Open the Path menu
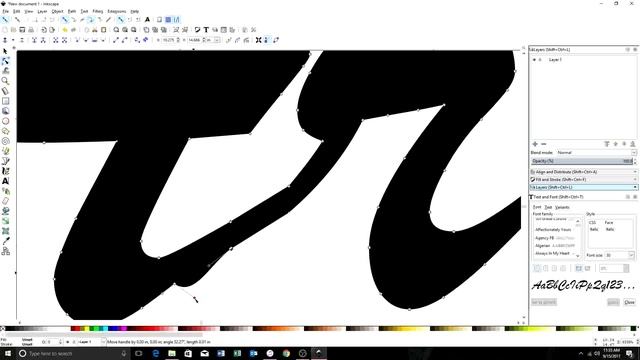This screenshot has height=360, width=640. point(72,11)
